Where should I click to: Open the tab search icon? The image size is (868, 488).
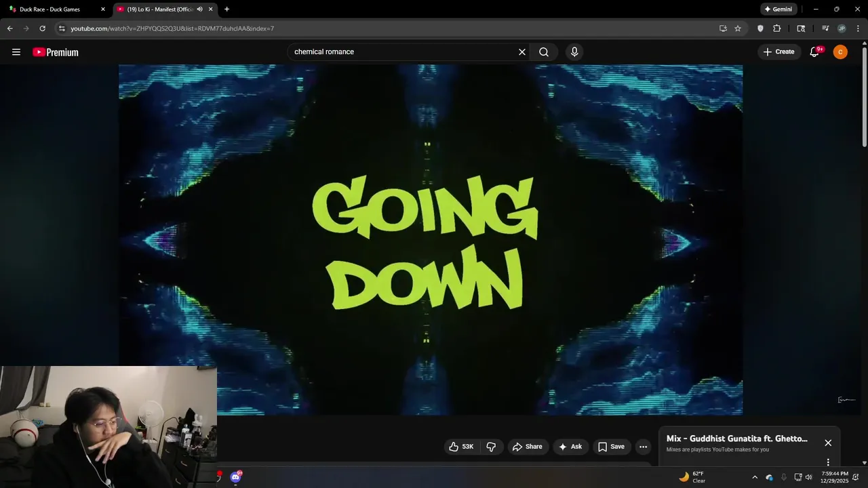pyautogui.click(x=801, y=28)
